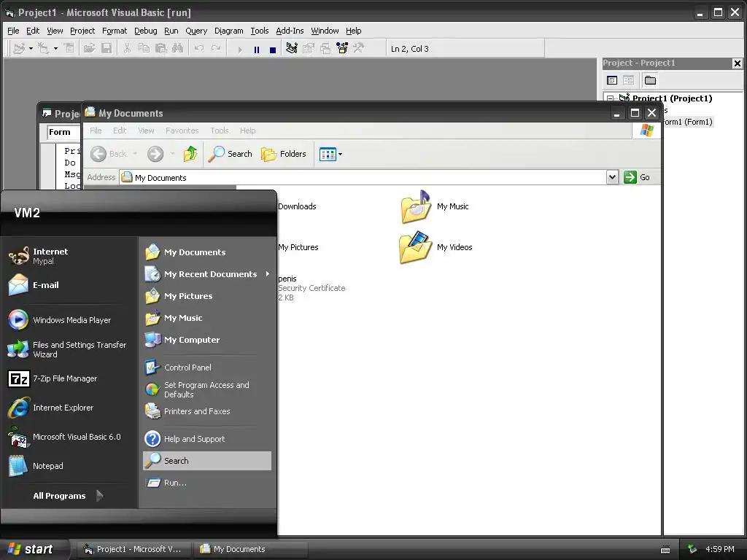Click the Up folder icon in Explorer
This screenshot has width=747, height=560.
point(190,154)
